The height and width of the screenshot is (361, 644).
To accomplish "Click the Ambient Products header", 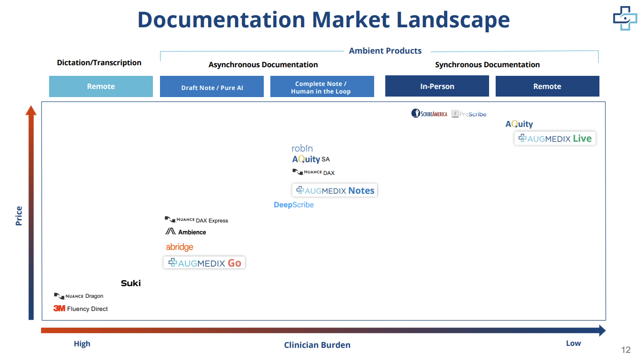I will tap(385, 51).
